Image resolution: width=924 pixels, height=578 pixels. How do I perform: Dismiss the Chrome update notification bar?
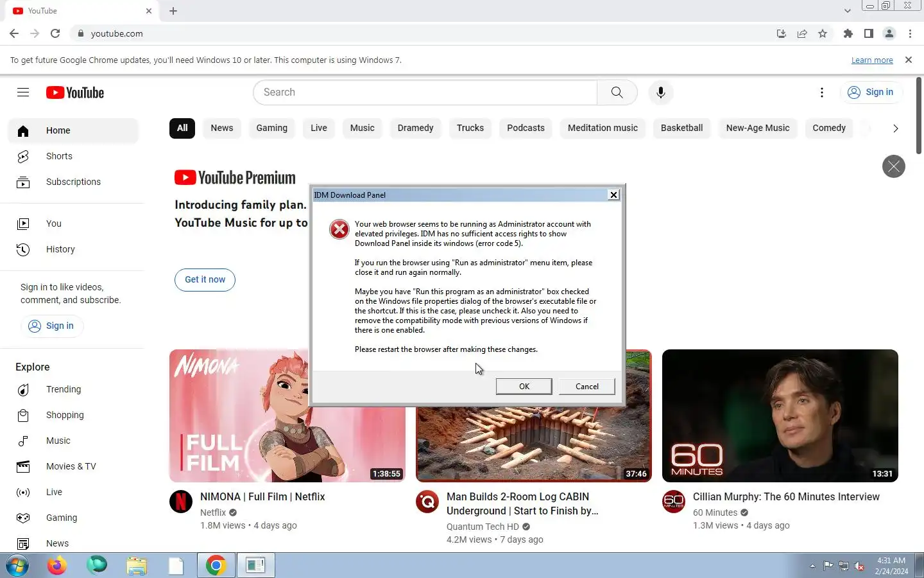pyautogui.click(x=908, y=60)
